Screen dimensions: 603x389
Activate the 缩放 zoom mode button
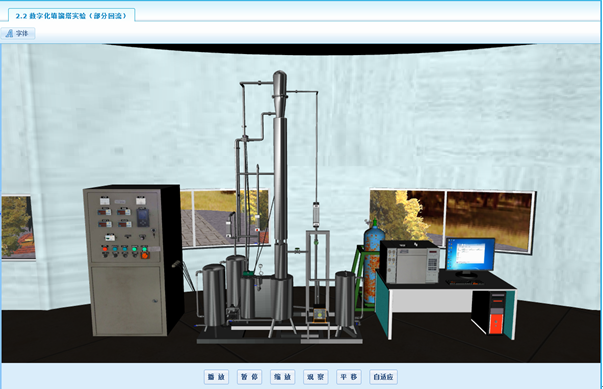click(282, 377)
